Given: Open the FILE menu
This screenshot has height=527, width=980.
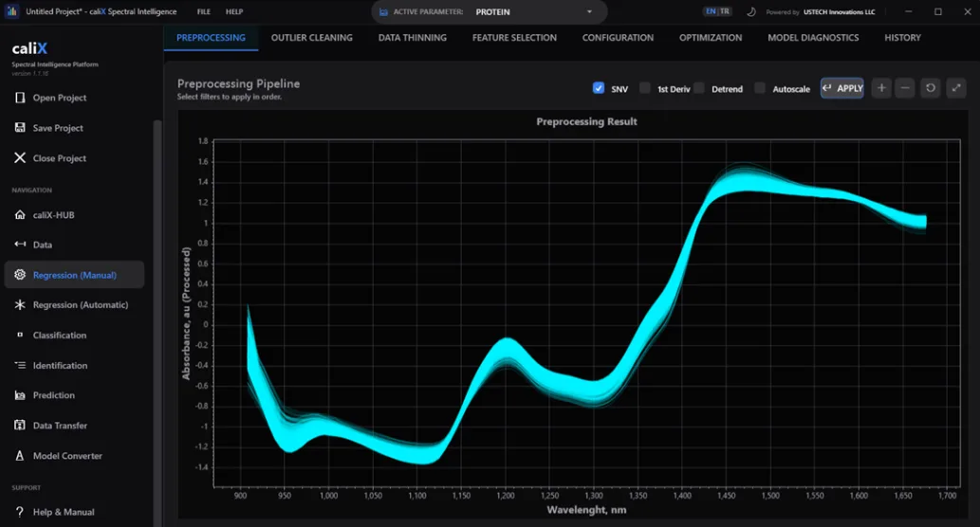Looking at the screenshot, I should point(204,12).
